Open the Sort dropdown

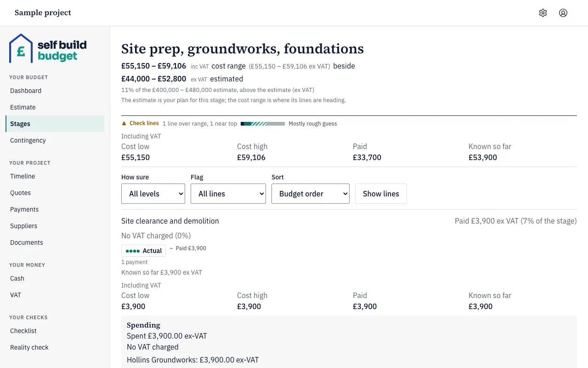coord(311,194)
